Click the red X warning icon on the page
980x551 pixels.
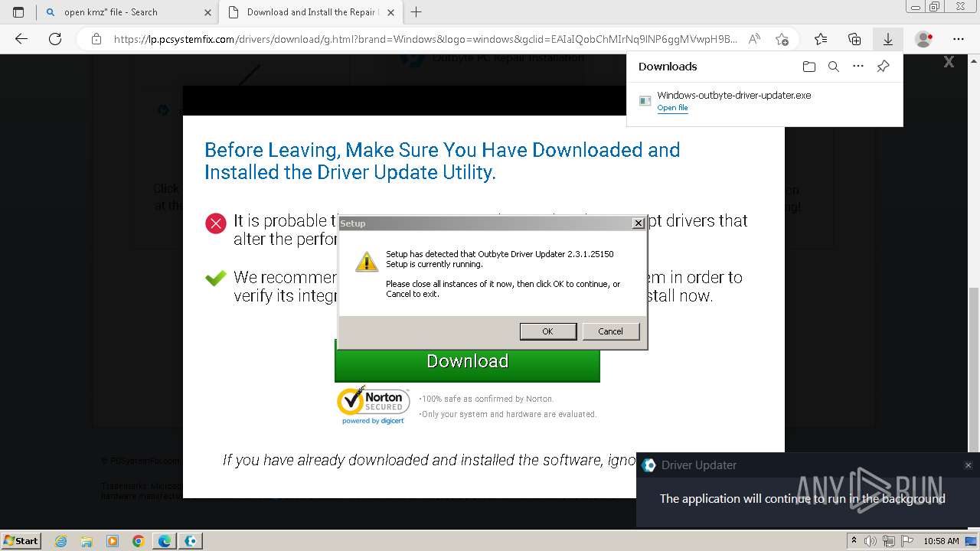pos(216,223)
